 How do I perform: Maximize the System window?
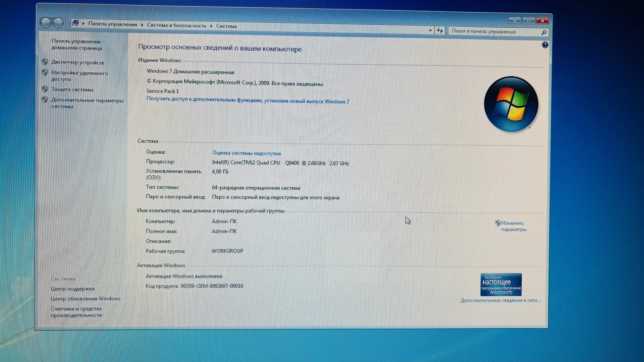coord(529,21)
